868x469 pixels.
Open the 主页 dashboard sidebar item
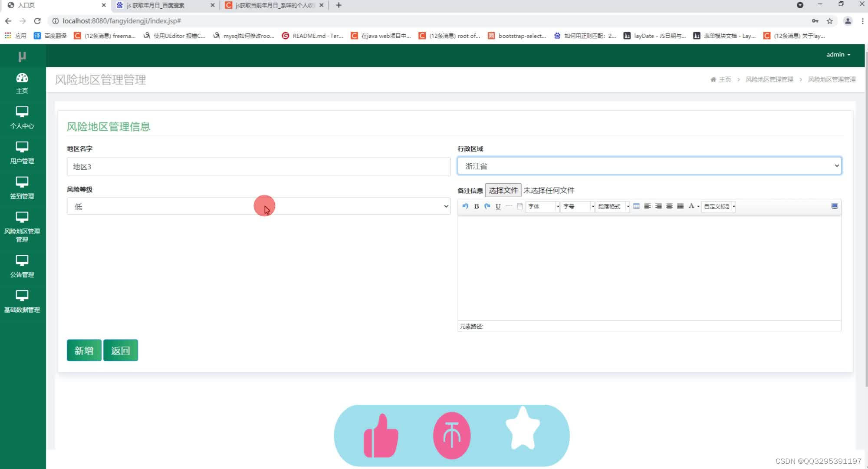point(22,83)
